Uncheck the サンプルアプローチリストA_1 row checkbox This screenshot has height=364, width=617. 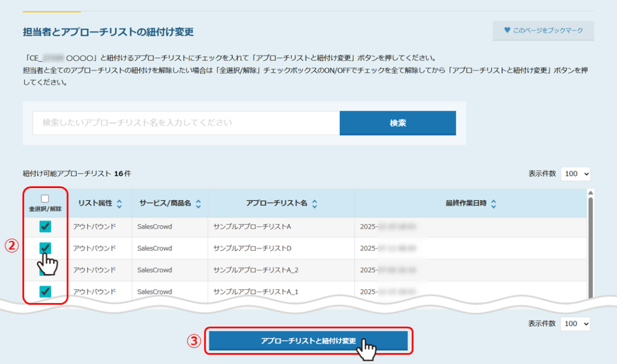45,292
